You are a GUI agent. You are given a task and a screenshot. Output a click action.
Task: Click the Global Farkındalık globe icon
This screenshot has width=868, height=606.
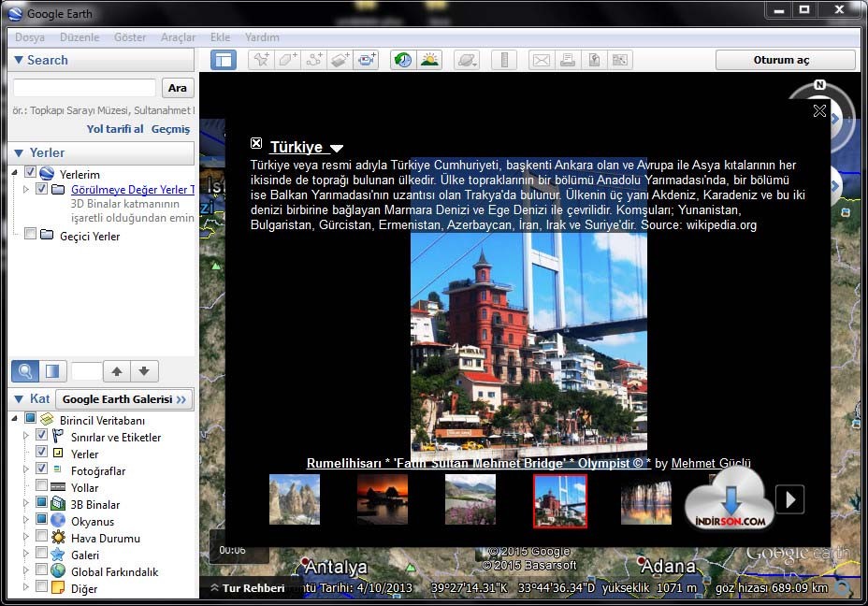[x=58, y=570]
